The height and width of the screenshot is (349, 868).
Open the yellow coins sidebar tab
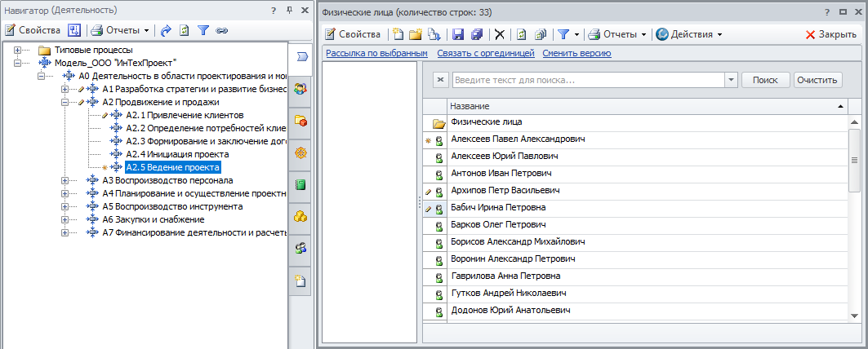tap(300, 216)
